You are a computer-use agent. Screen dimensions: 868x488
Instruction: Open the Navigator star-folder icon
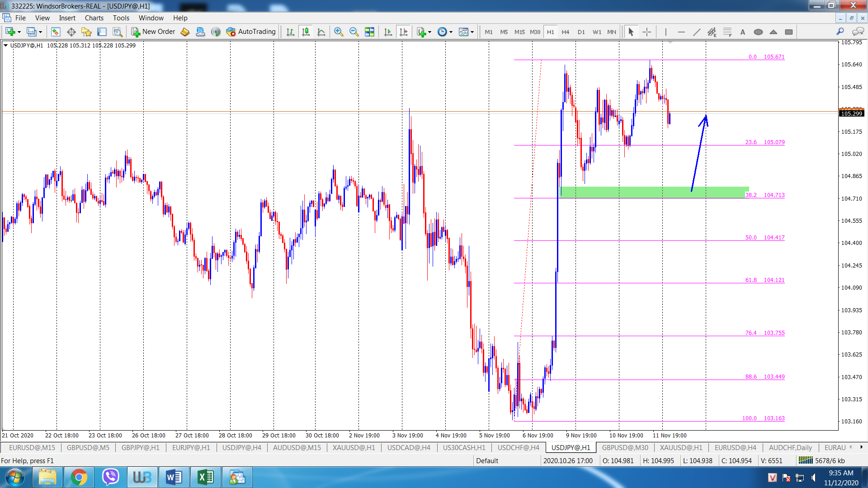86,32
